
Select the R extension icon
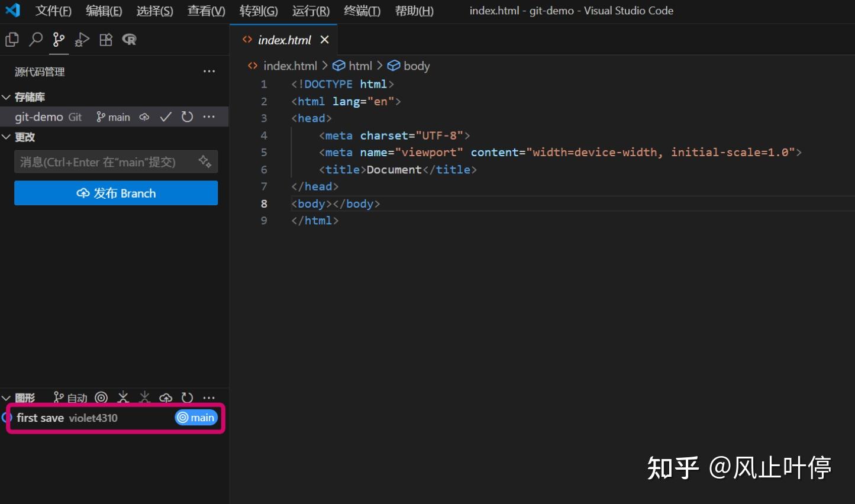pos(129,40)
